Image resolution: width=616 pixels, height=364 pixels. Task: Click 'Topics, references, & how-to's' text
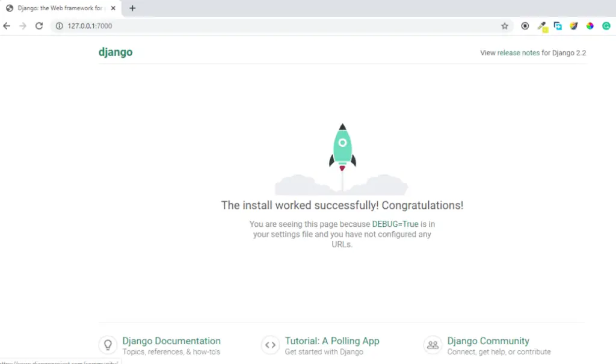171,352
